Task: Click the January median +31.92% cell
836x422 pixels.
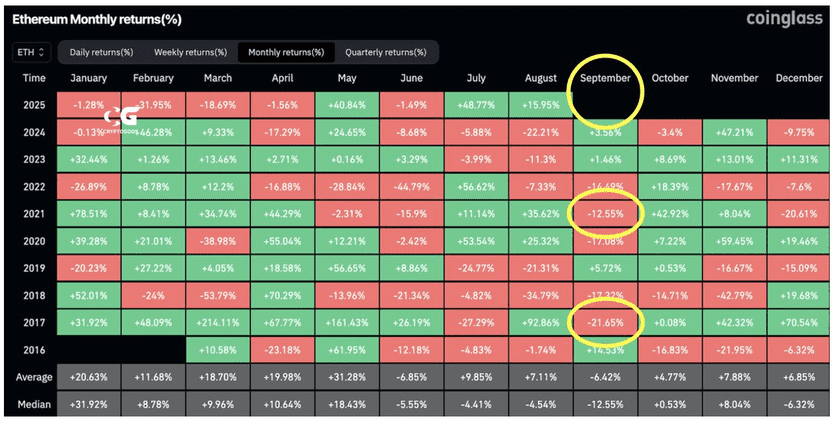Action: click(89, 404)
